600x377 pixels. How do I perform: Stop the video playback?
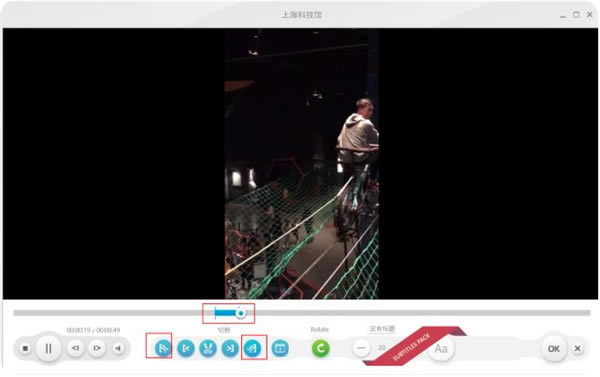(x=25, y=348)
